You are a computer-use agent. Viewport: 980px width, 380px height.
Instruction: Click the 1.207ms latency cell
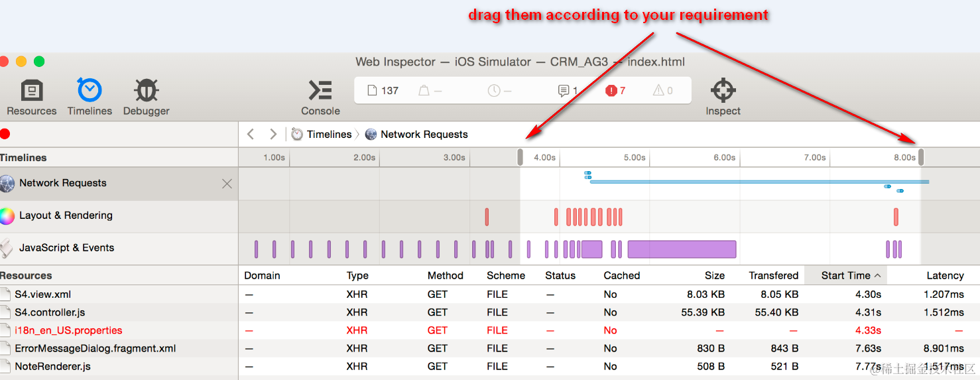[x=944, y=294]
